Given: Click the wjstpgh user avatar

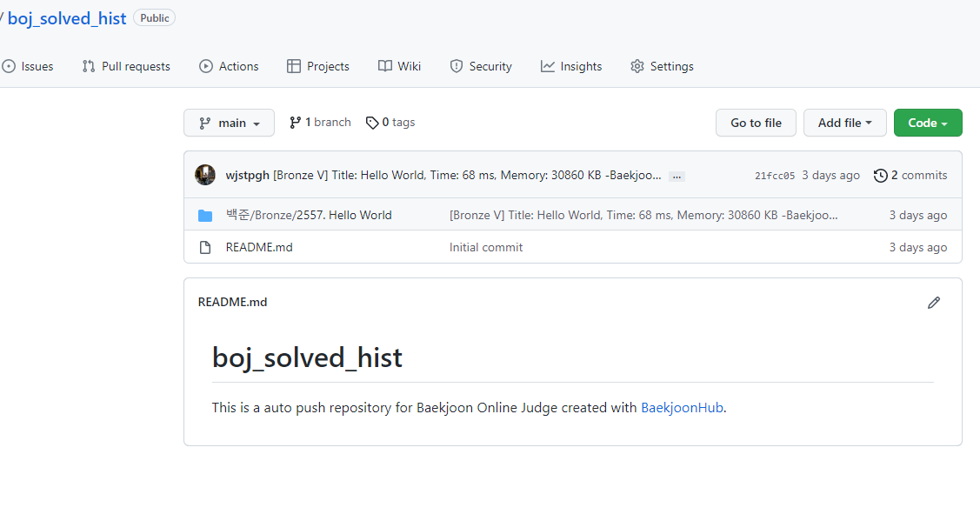Looking at the screenshot, I should [x=205, y=175].
